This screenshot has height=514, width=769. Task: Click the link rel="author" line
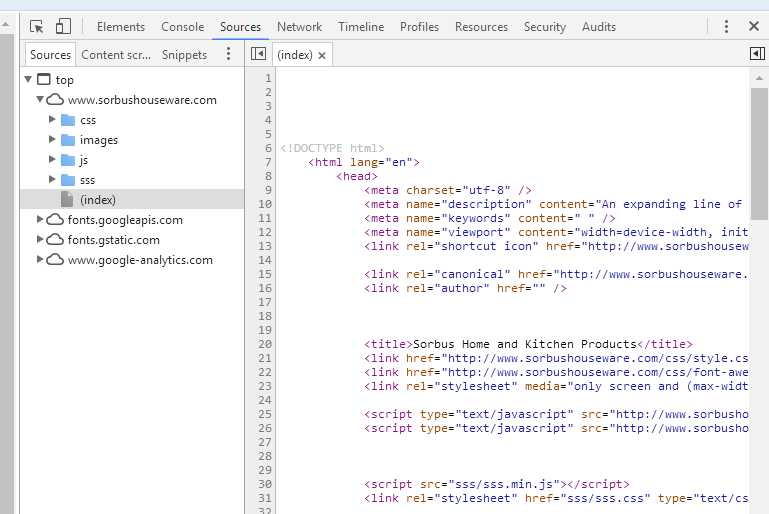click(x=465, y=288)
